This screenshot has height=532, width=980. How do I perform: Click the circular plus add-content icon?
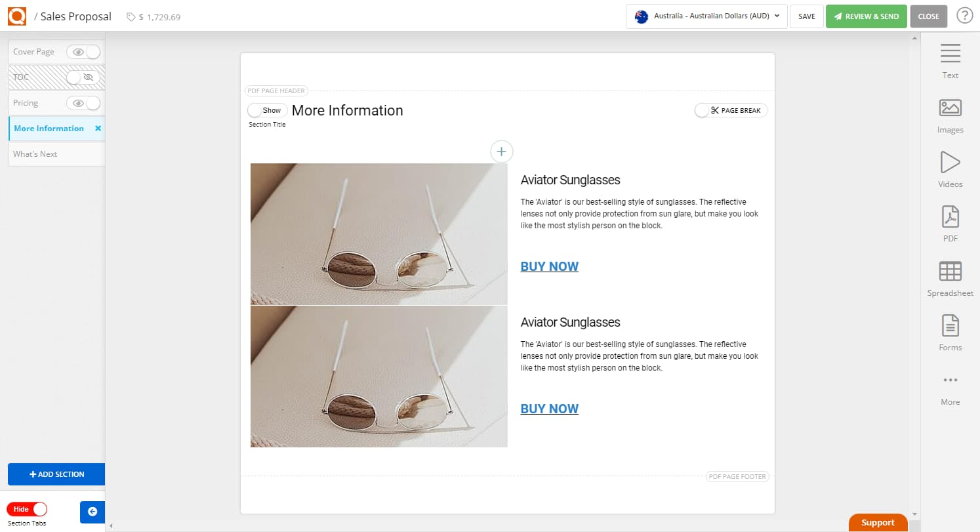501,152
